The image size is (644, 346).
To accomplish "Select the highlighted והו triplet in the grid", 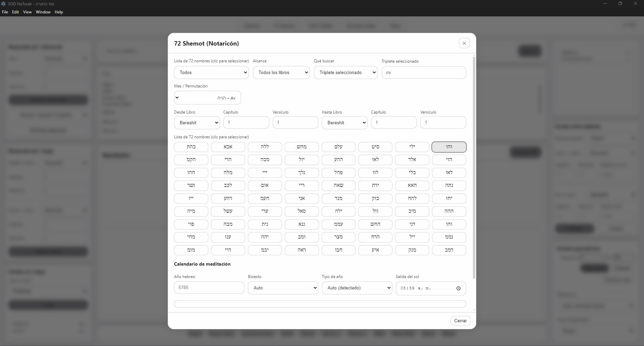I will click(x=449, y=147).
